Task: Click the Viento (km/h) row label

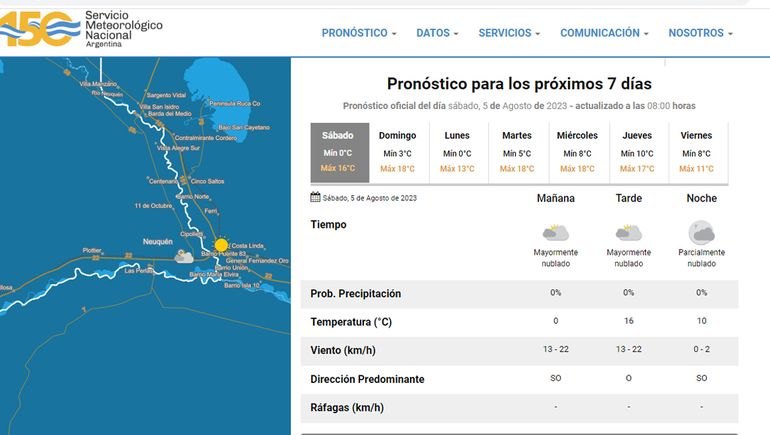Action: [x=343, y=351]
